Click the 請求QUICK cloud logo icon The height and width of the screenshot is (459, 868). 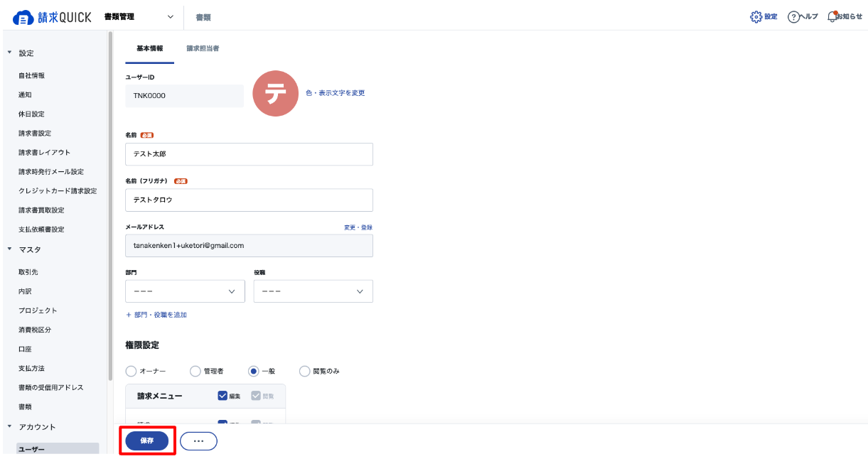tap(24, 17)
